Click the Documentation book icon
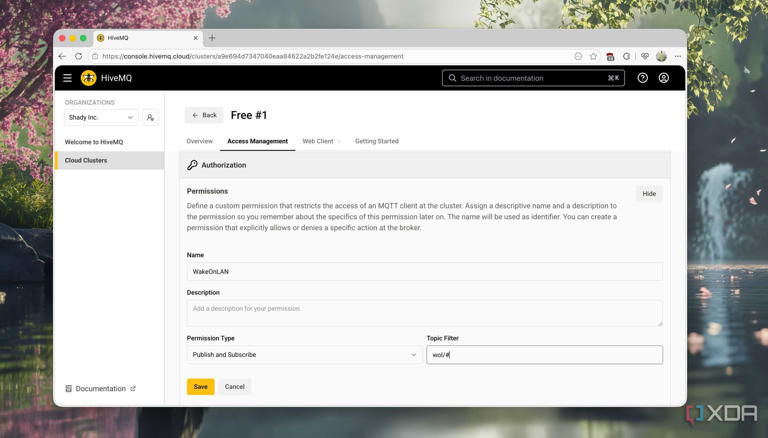 (69, 389)
